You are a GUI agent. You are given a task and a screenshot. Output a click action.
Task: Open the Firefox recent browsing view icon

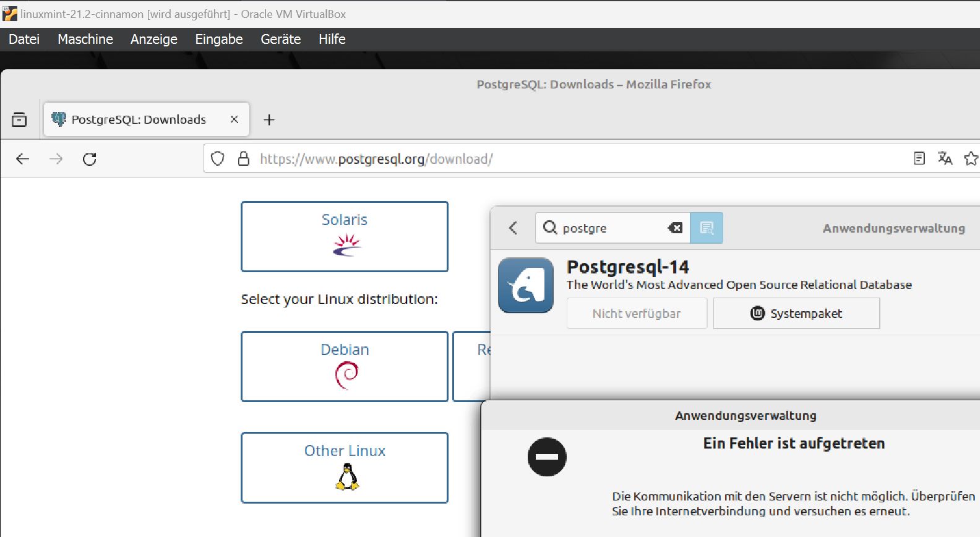point(19,119)
